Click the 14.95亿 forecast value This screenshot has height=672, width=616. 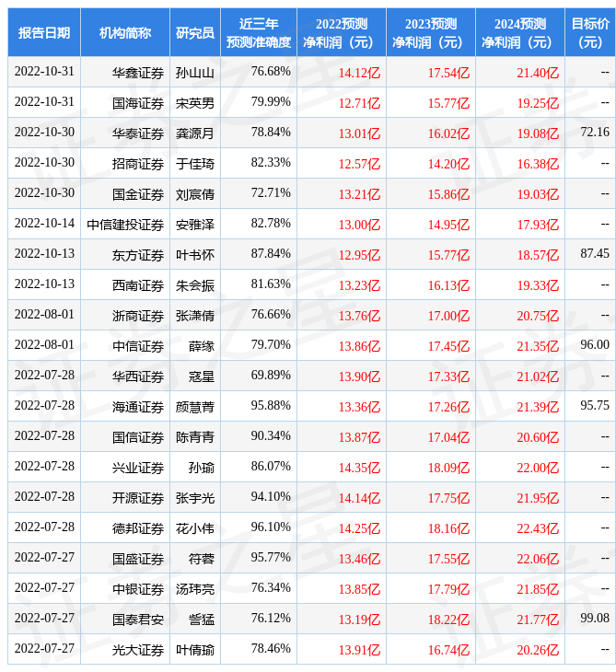pos(448,225)
